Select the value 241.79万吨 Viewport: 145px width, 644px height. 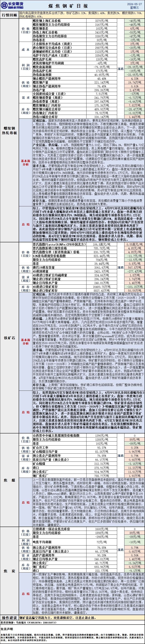[x=102, y=98]
